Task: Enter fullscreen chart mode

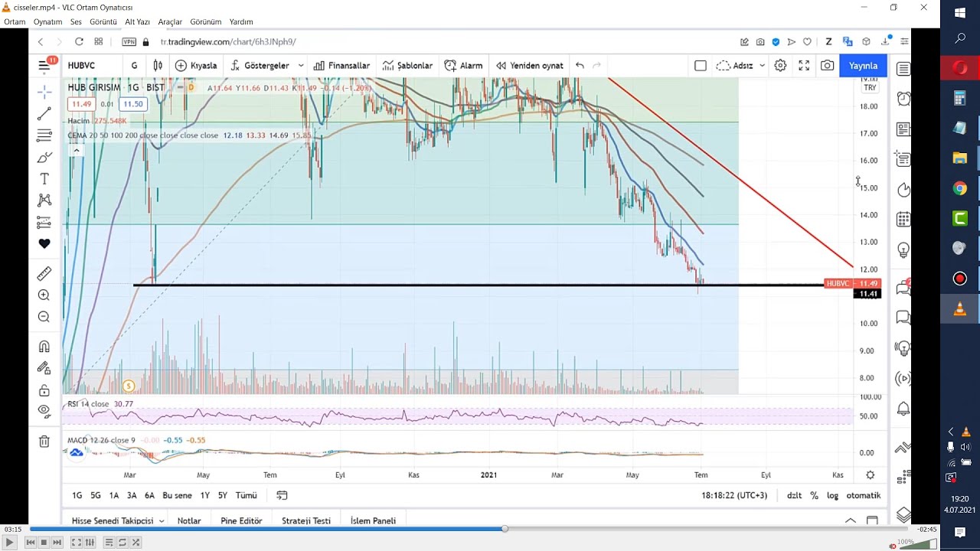Action: [x=804, y=66]
